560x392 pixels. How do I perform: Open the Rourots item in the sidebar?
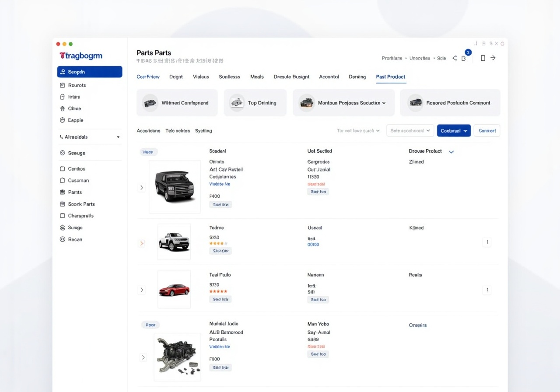[77, 85]
